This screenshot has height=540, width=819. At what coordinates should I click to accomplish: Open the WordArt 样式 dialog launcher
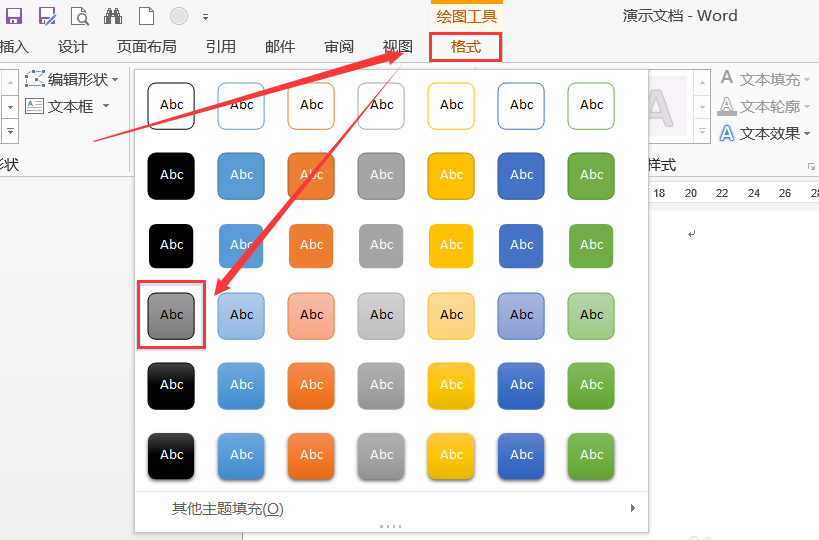[811, 167]
